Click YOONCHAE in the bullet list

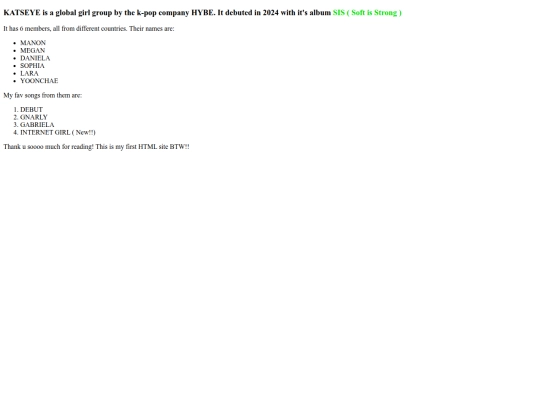pos(39,81)
